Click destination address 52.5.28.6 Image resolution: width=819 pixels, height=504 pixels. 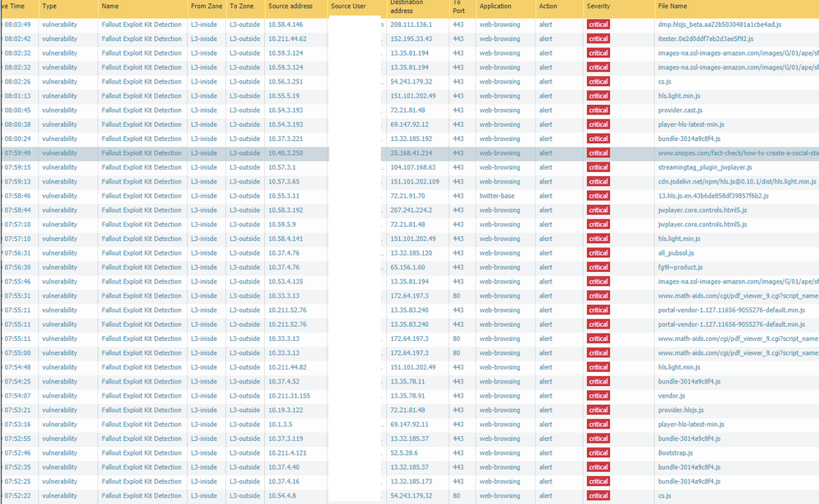click(x=403, y=453)
